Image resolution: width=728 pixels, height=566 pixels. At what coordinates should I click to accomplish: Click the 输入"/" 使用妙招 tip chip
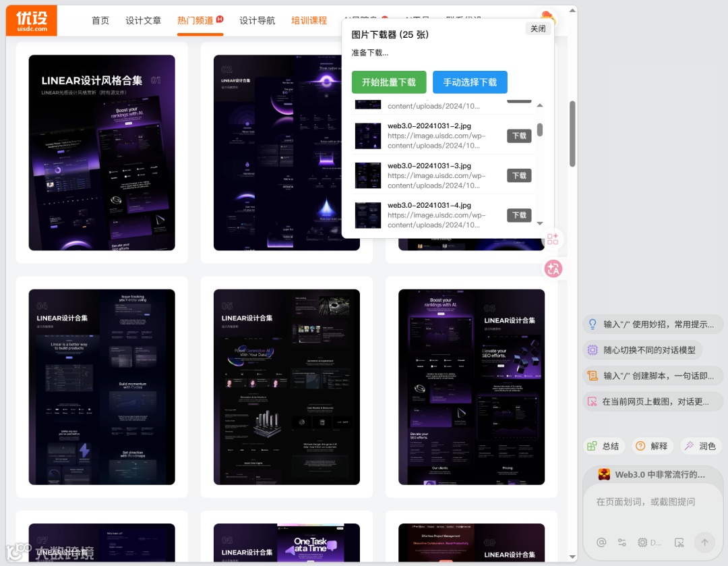coord(653,324)
